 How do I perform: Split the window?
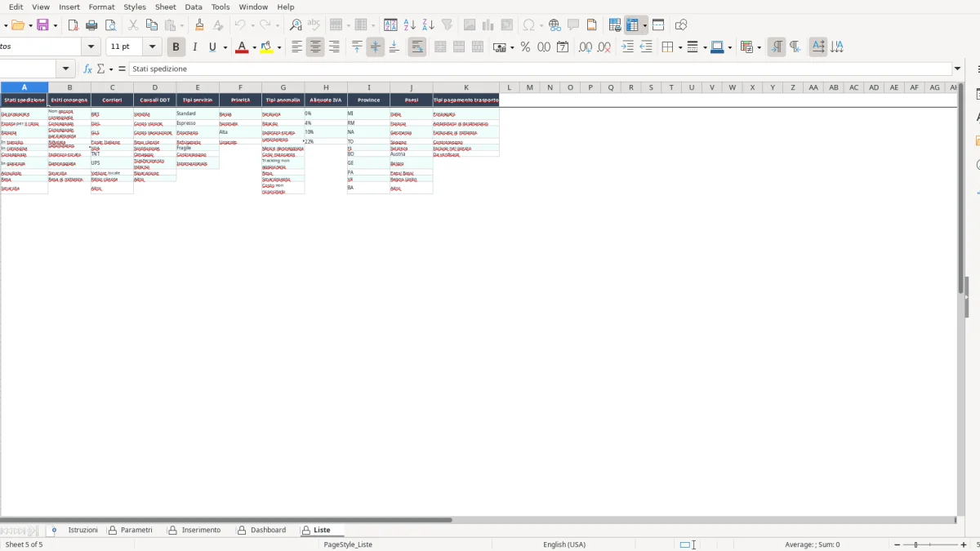click(658, 25)
